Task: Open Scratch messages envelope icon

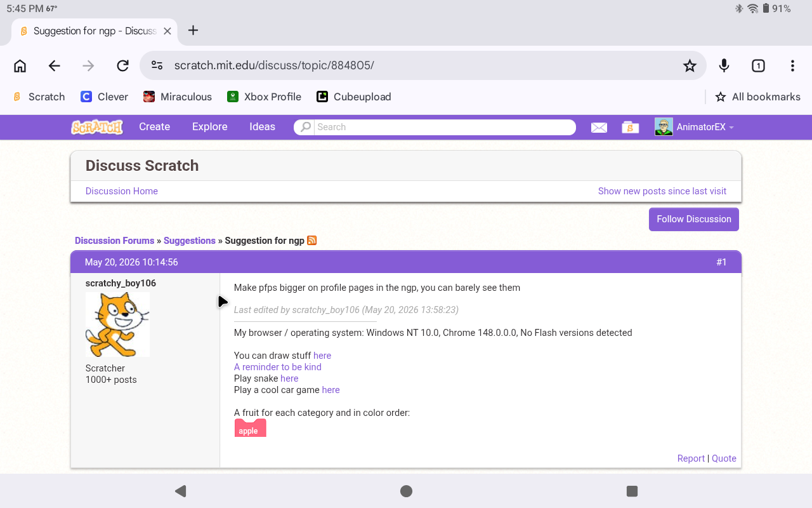Action: [x=599, y=128]
